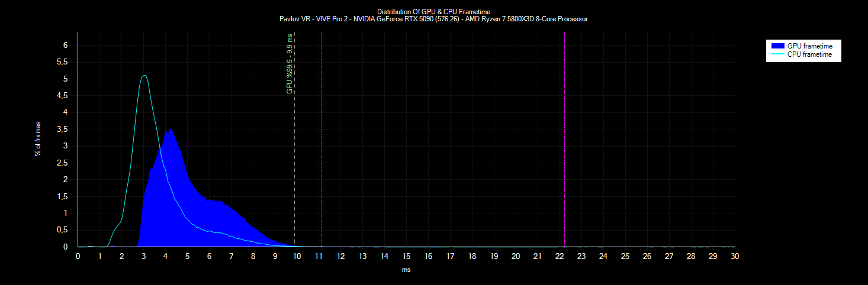Click the '% of frames' y-axis label

[38, 138]
